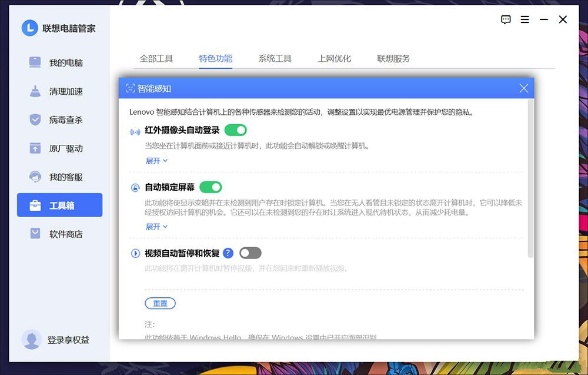Click the 清理加速 broom icon
Image resolution: width=588 pixels, height=375 pixels.
click(35, 91)
